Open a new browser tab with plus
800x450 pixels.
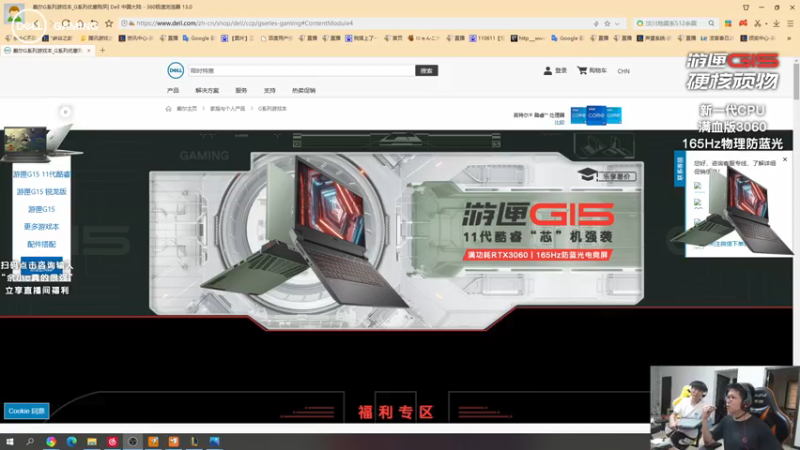click(103, 51)
